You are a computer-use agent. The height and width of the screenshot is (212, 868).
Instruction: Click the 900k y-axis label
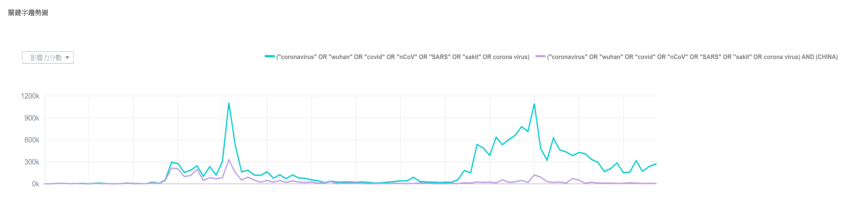32,118
